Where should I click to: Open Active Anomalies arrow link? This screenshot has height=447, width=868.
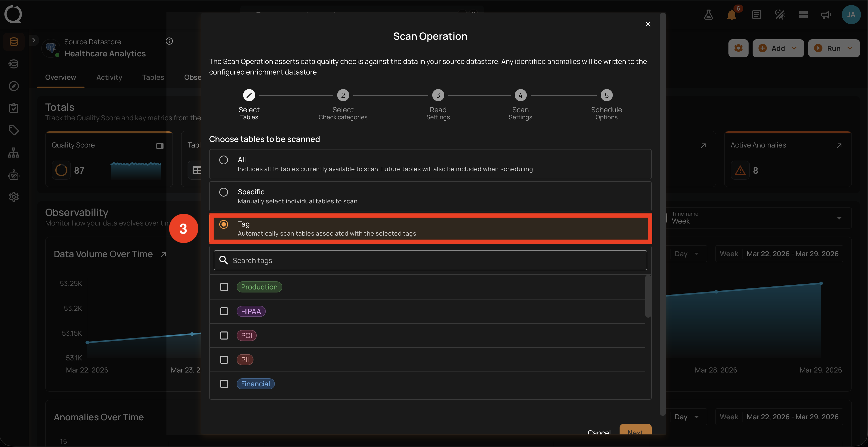(839, 146)
